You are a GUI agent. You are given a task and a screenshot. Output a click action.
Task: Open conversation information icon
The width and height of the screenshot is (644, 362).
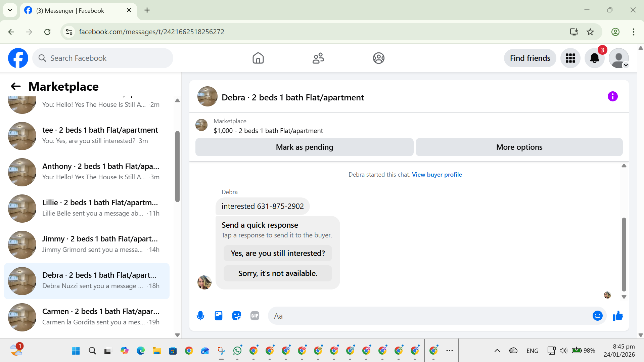click(x=612, y=97)
